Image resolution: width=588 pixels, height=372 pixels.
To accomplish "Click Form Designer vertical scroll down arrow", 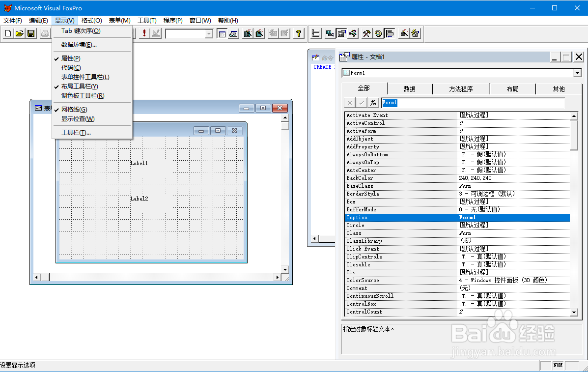I will pos(285,269).
